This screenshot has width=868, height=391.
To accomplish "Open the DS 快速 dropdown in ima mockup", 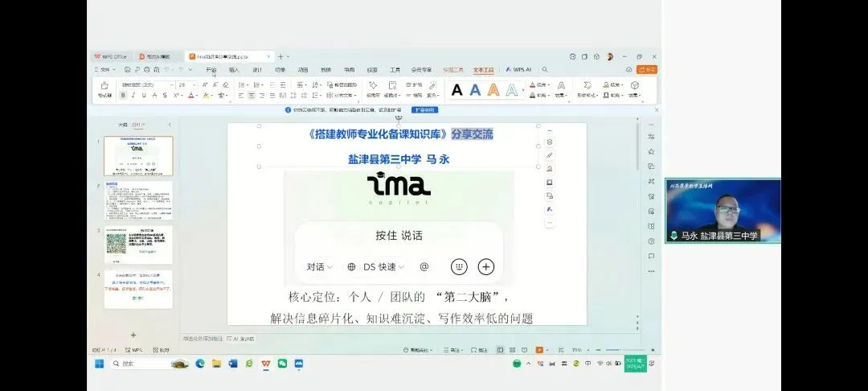I will pyautogui.click(x=384, y=267).
